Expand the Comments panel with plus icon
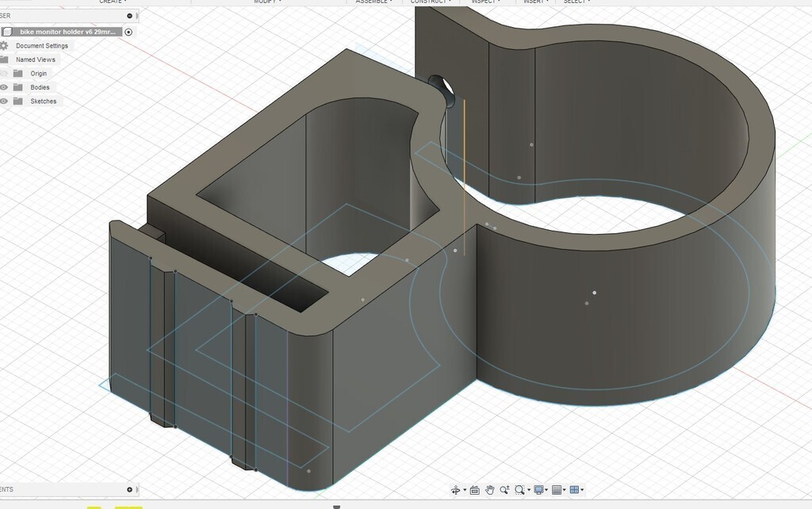Image resolution: width=812 pixels, height=509 pixels. (129, 489)
